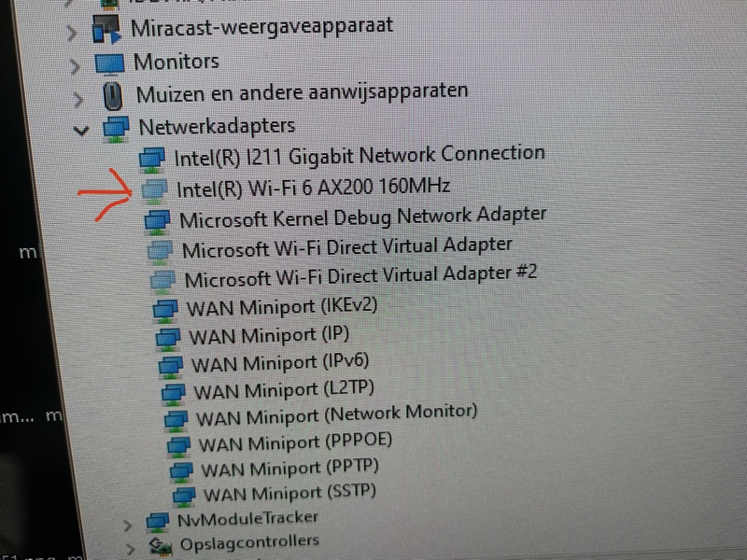Image resolution: width=747 pixels, height=560 pixels.
Task: Click the Opslagcontrollers category icon
Action: coord(161,546)
